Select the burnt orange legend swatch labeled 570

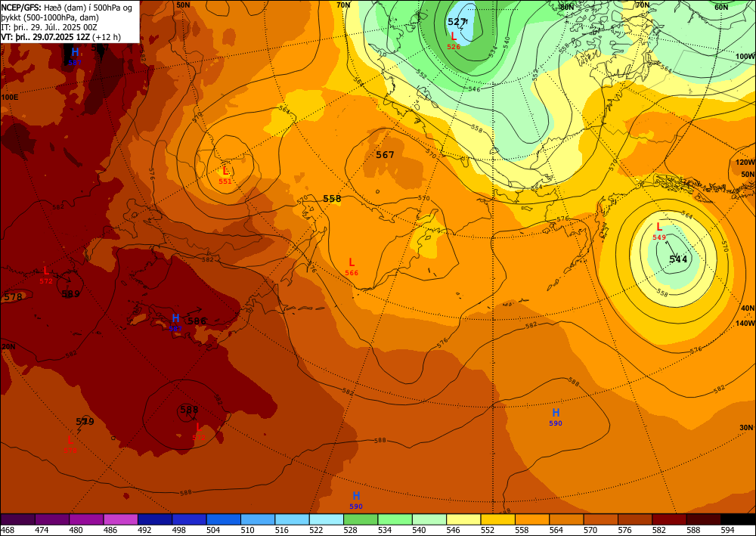pyautogui.click(x=600, y=519)
